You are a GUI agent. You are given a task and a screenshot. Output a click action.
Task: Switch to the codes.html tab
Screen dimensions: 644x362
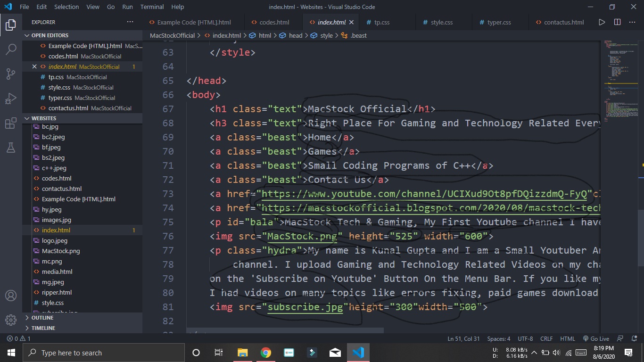tap(274, 22)
